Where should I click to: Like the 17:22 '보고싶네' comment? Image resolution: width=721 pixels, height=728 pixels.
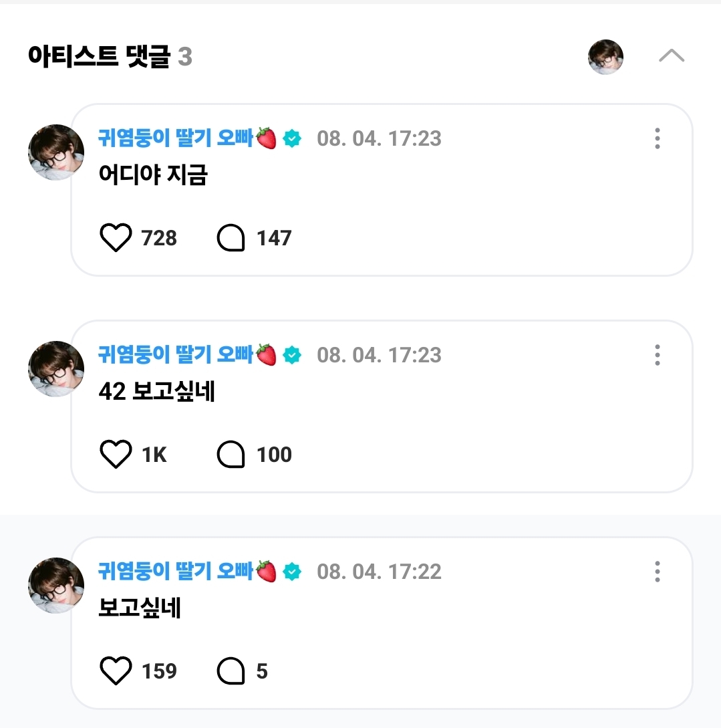click(116, 671)
